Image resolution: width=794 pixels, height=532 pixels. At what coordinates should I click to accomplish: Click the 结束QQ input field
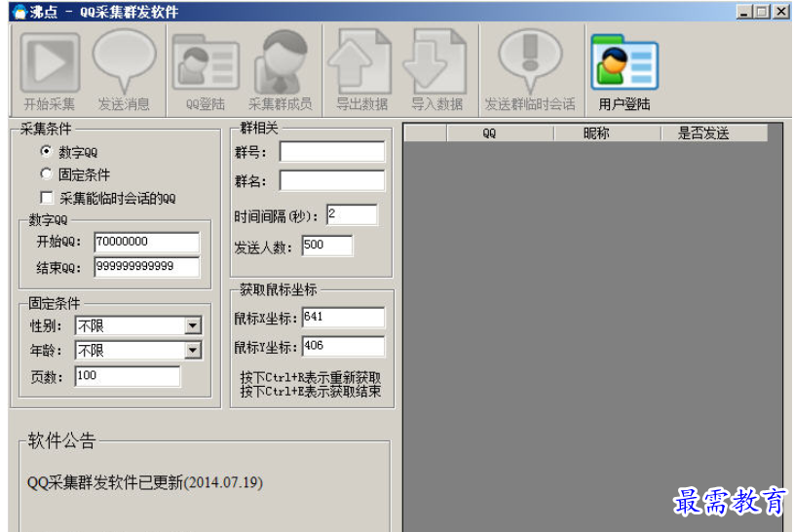click(147, 267)
